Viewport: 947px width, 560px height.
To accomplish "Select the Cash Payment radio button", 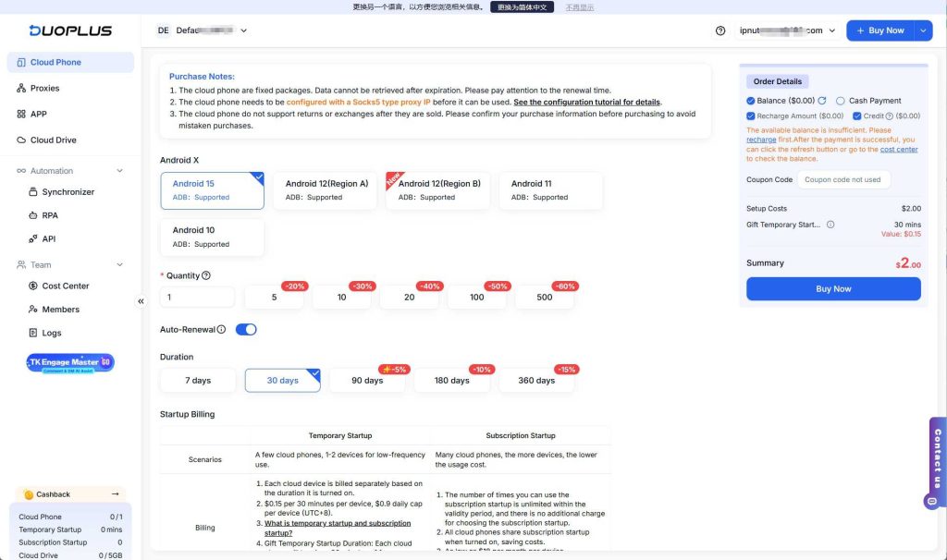I will [x=840, y=101].
